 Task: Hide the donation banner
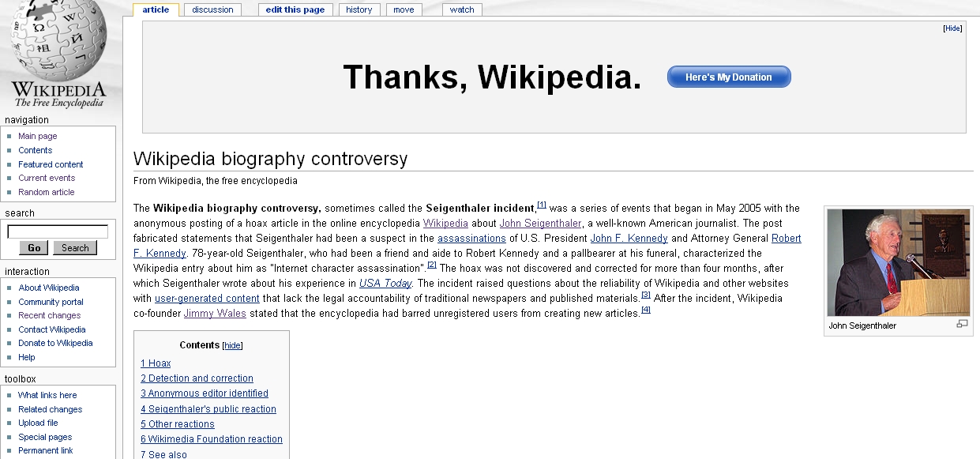pos(952,28)
